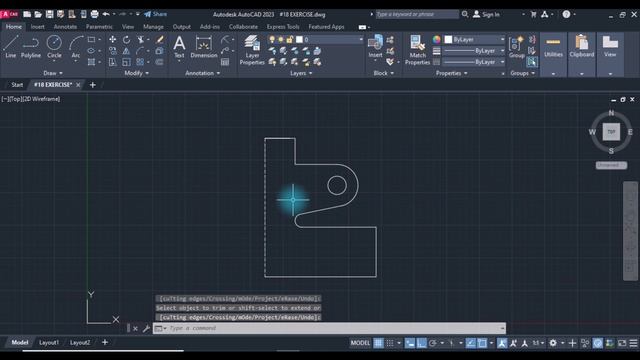Switch to the Annotate ribbon tab
The width and height of the screenshot is (640, 360).
tap(65, 27)
